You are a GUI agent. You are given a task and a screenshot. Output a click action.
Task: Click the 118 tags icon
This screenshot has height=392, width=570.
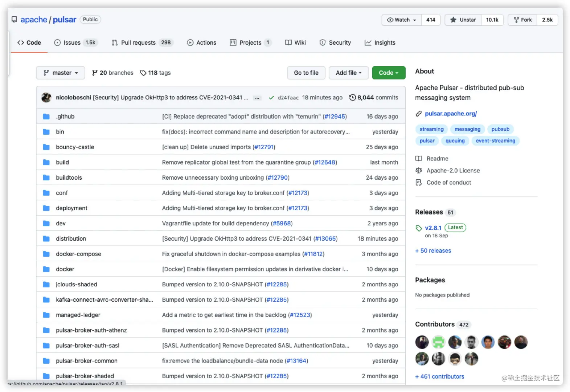tap(143, 73)
